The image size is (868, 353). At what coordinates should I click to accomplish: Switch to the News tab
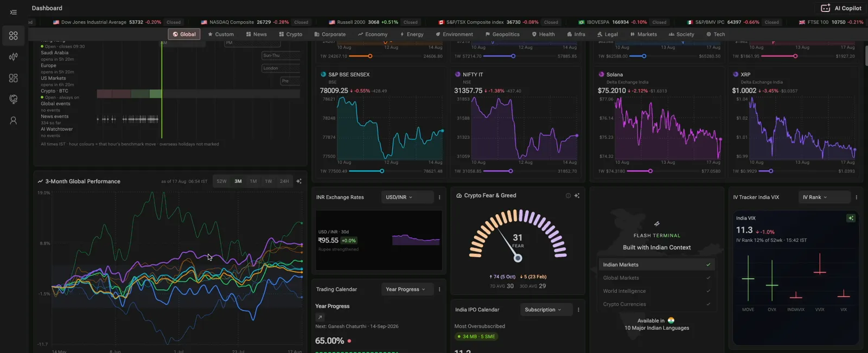coord(257,34)
